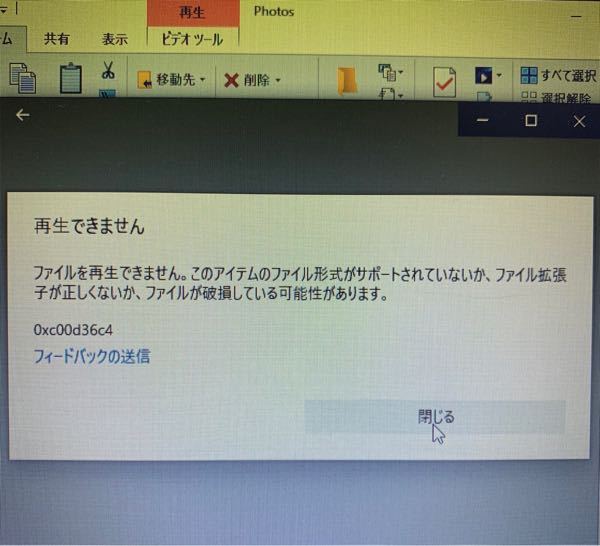
Task: Click the New folder icon
Action: coord(346,82)
